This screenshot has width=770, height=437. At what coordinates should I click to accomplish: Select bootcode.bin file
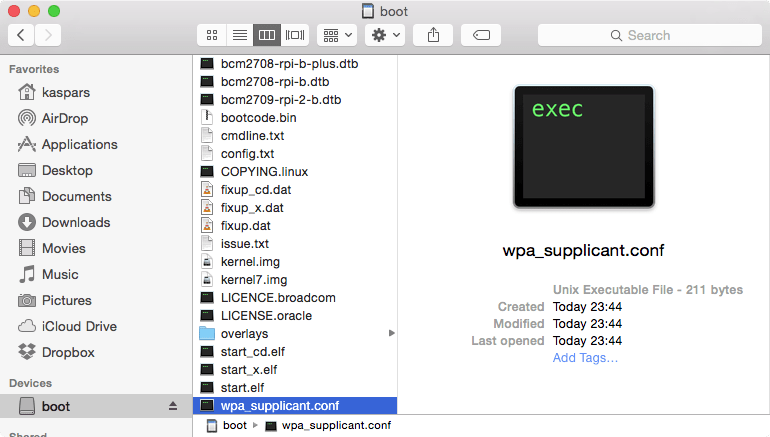pos(295,118)
